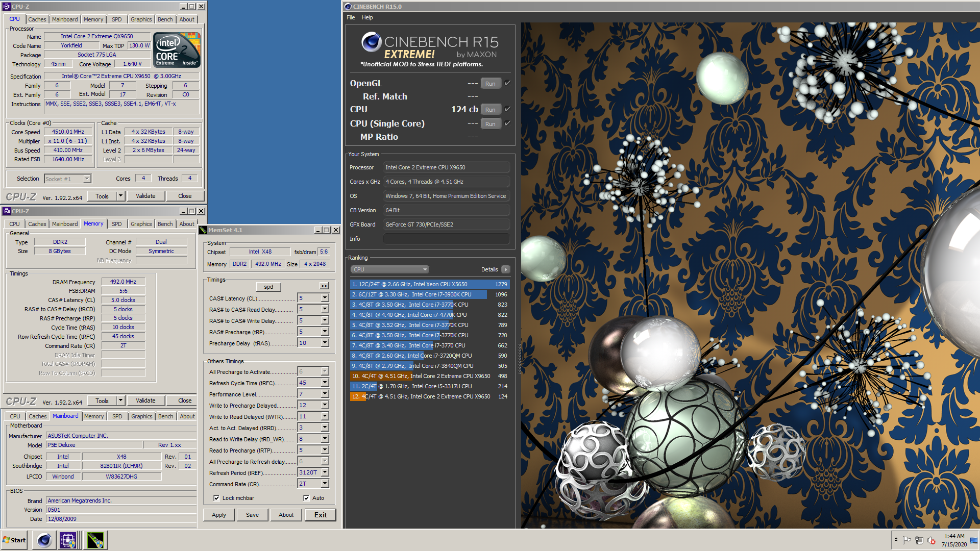Toggle the OpenGL test checkmark
The width and height of the screenshot is (980, 551).
click(x=507, y=83)
